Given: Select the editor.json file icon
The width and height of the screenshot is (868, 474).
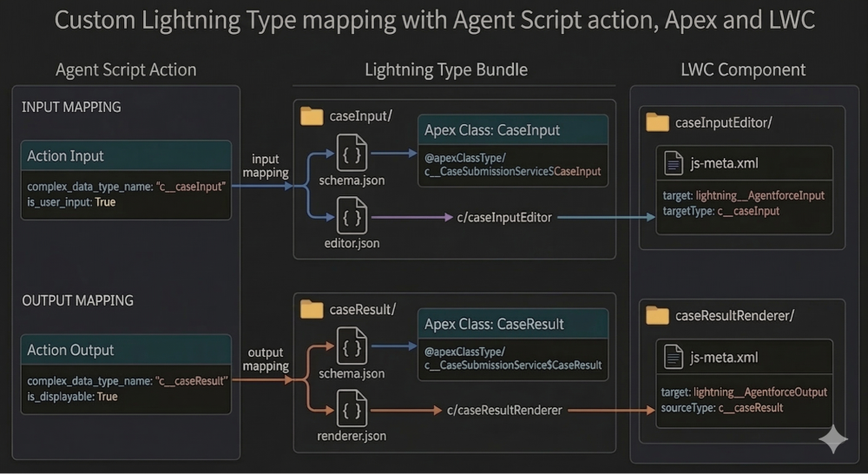Looking at the screenshot, I should coord(352,216).
